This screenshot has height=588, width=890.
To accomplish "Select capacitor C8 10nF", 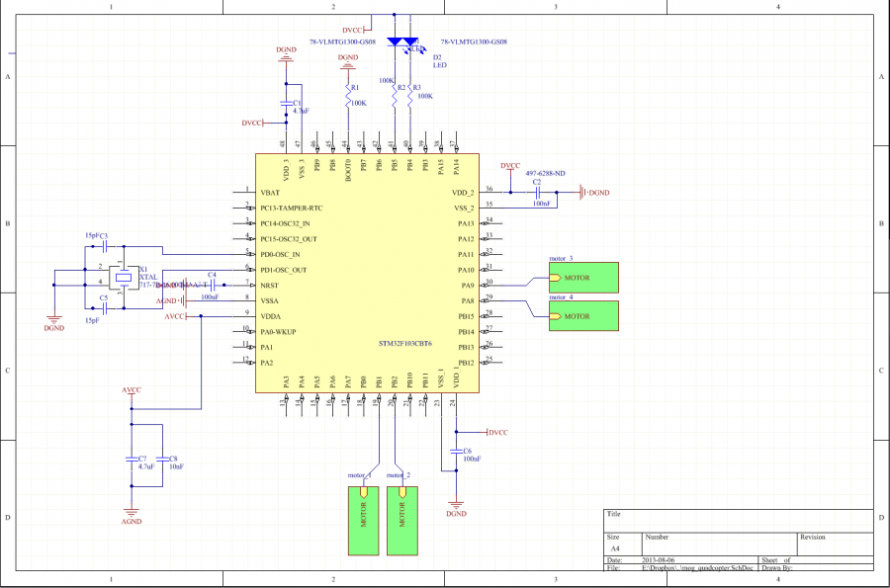I will point(162,459).
